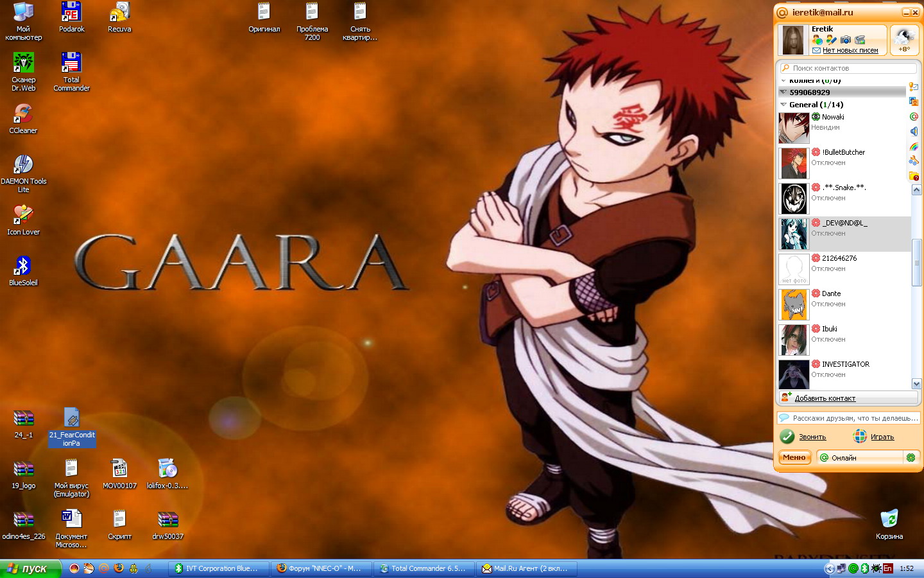Select the BlueSoleil Bluetooth desktop icon
The width and height of the screenshot is (924, 578).
click(x=24, y=271)
